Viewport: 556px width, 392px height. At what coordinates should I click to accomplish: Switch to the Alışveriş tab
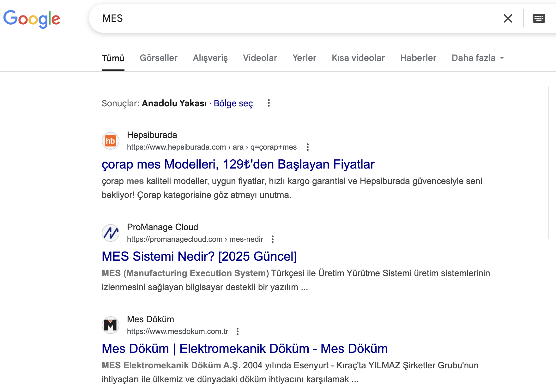(x=210, y=58)
